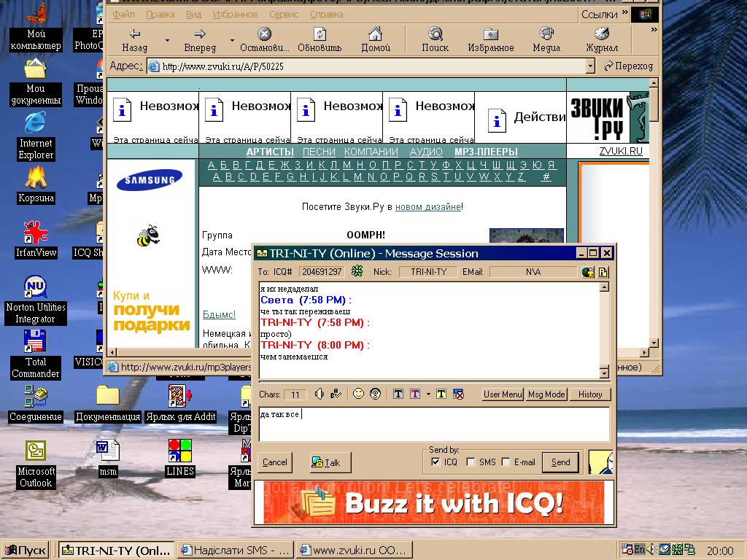Follow the новом дизайне link
The height and width of the screenshot is (560, 747).
tap(427, 206)
